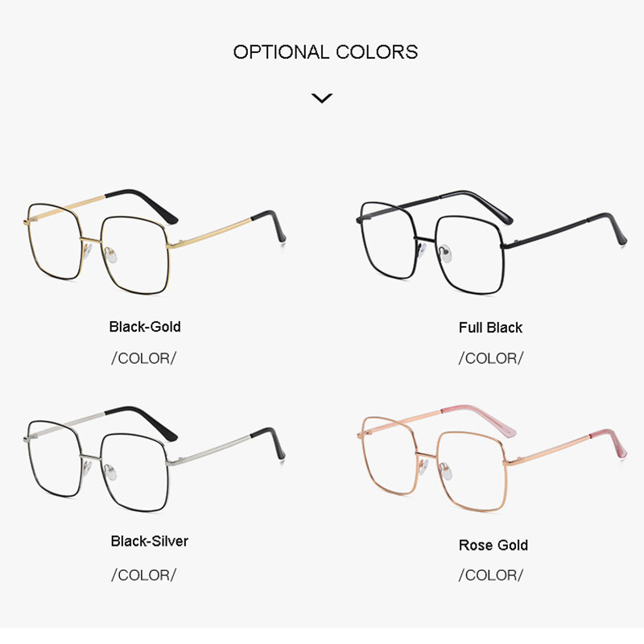Click the Black-Silver glasses image

[x=154, y=459]
